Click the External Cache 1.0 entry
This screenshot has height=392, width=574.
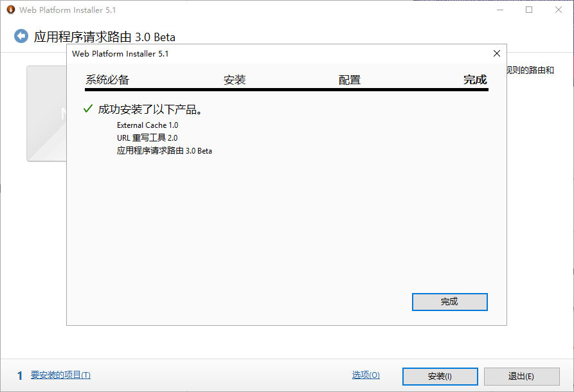click(148, 125)
